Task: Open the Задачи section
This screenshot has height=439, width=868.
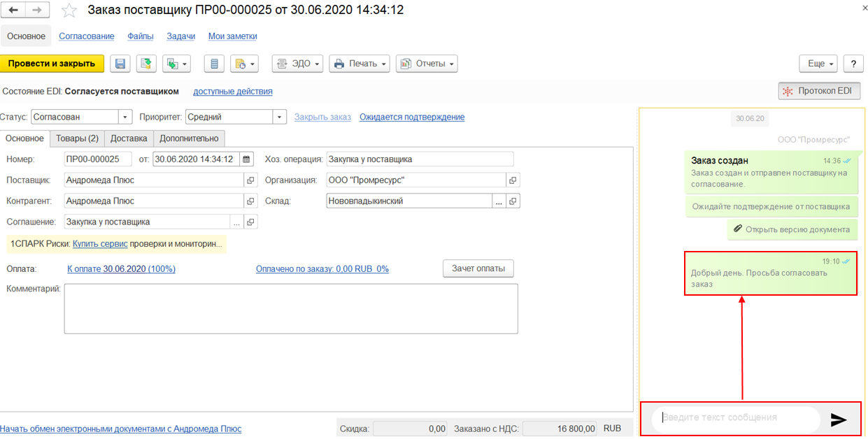Action: (180, 36)
